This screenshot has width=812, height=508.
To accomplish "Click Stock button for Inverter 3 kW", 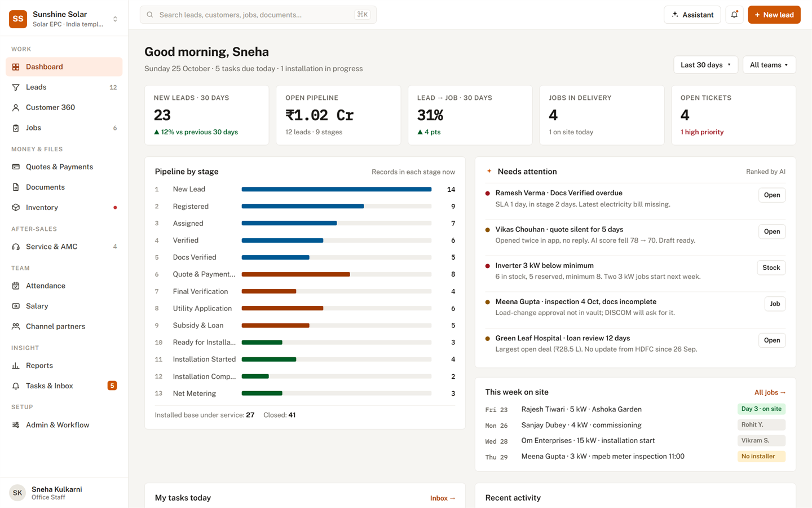I will [x=771, y=268].
